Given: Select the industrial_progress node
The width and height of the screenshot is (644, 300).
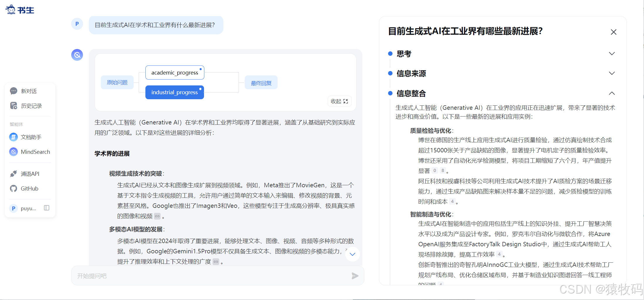Looking at the screenshot, I should [175, 92].
